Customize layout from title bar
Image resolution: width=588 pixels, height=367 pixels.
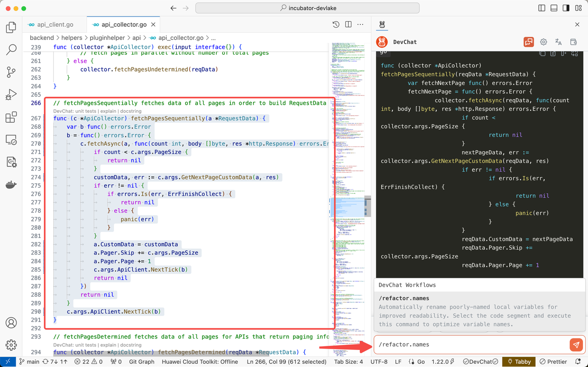[578, 8]
